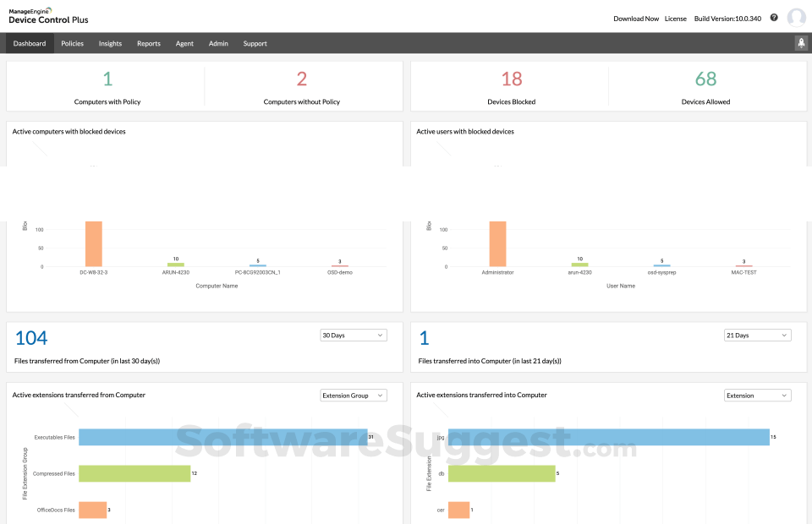Viewport: 812px width, 524px height.
Task: Select the DC-WB-32-3 chart bar
Action: (93, 245)
